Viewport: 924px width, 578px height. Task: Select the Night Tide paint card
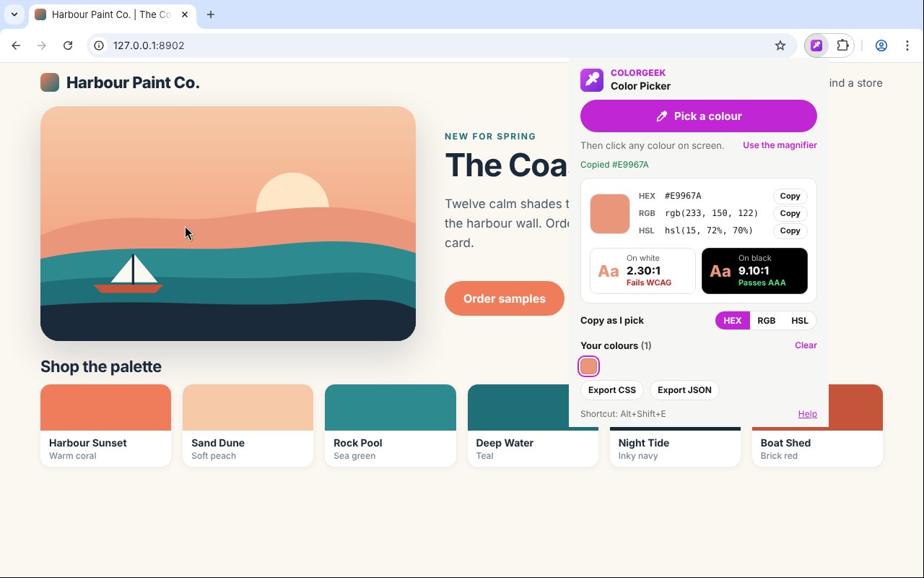(675, 447)
